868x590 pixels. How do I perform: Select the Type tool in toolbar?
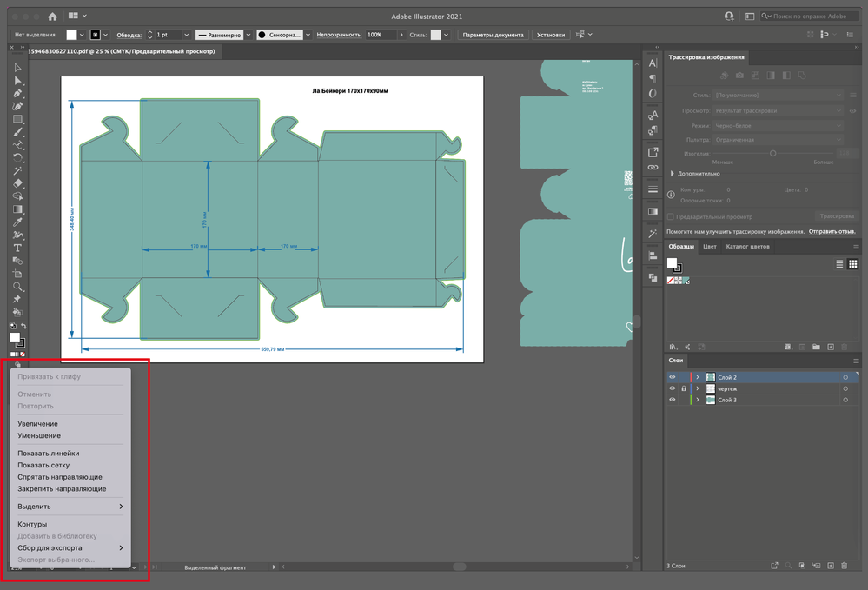[x=17, y=248]
